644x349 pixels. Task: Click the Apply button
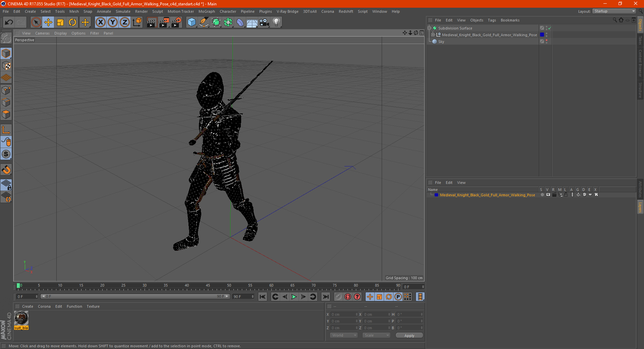point(409,336)
